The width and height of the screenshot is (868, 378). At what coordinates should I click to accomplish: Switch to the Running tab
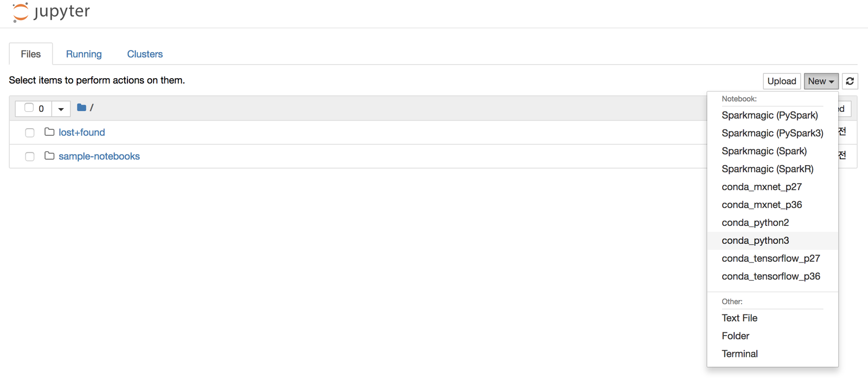84,54
